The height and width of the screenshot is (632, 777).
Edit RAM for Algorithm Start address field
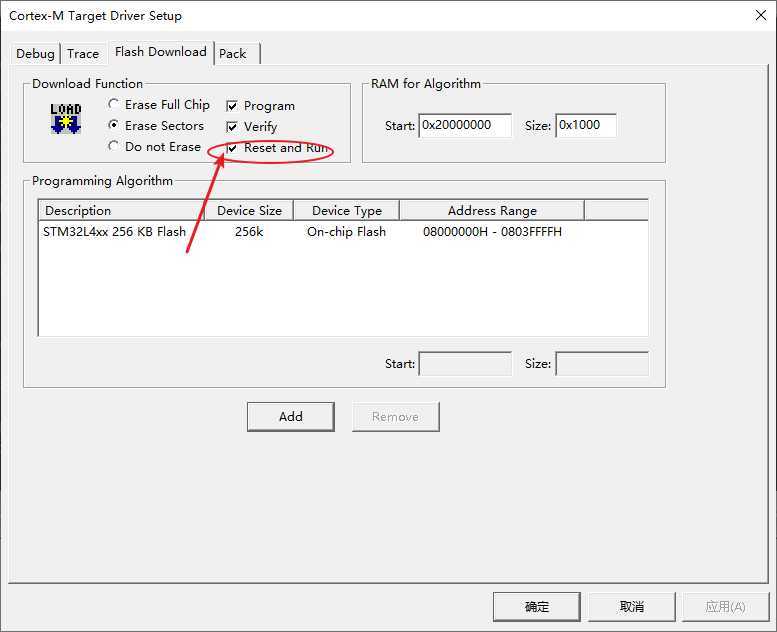(465, 125)
